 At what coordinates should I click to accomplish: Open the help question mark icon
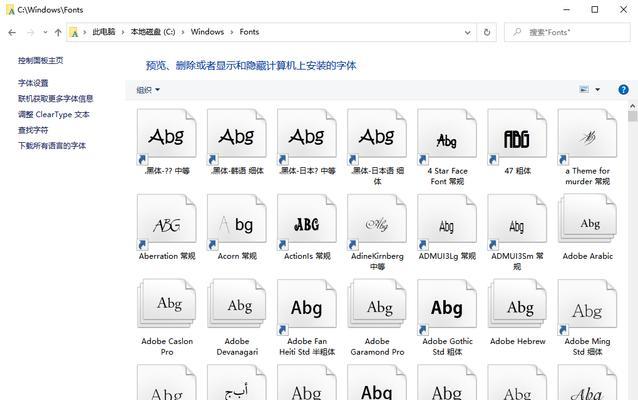623,90
